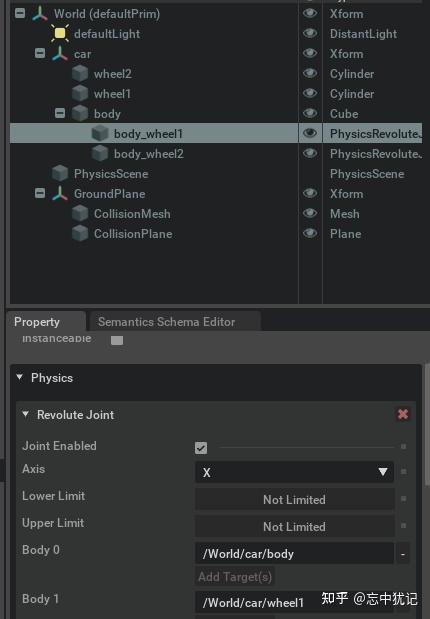Toggle the Joint Enabled checkbox
The height and width of the screenshot is (619, 430).
pos(201,448)
